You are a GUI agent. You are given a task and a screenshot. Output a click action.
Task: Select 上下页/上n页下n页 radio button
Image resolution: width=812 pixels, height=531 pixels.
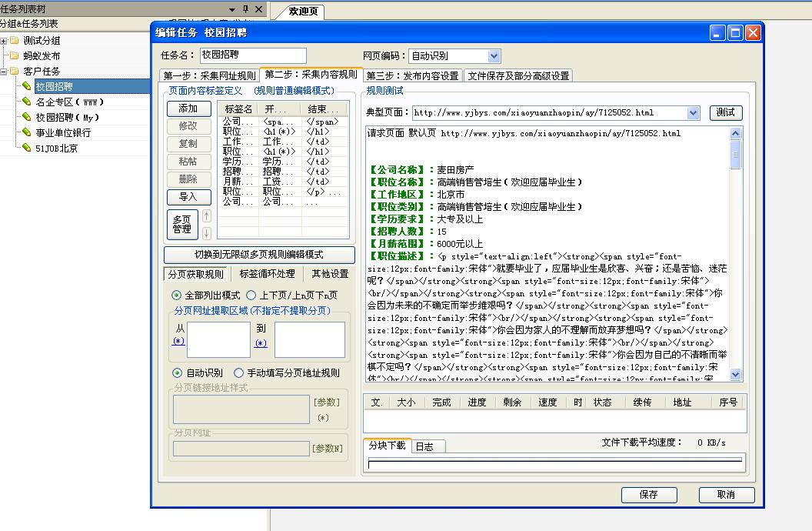[251, 296]
